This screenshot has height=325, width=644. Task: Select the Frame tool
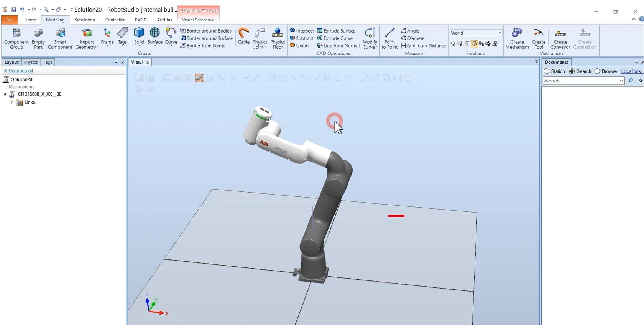click(x=107, y=37)
